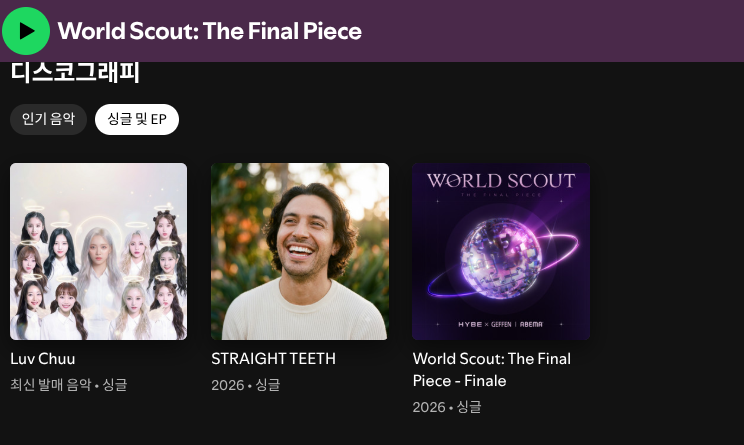744x445 pixels.
Task: Open the STRAIGHT TEETH cover art
Action: tap(300, 251)
